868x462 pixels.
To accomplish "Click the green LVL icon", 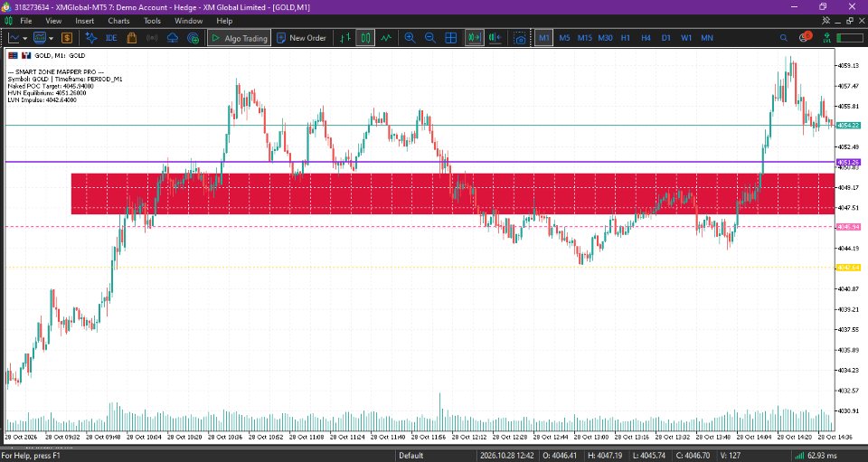I will [x=827, y=38].
